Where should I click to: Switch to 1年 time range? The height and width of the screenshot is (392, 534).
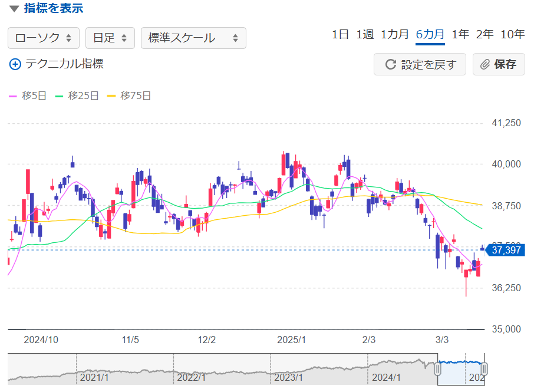[x=460, y=34]
